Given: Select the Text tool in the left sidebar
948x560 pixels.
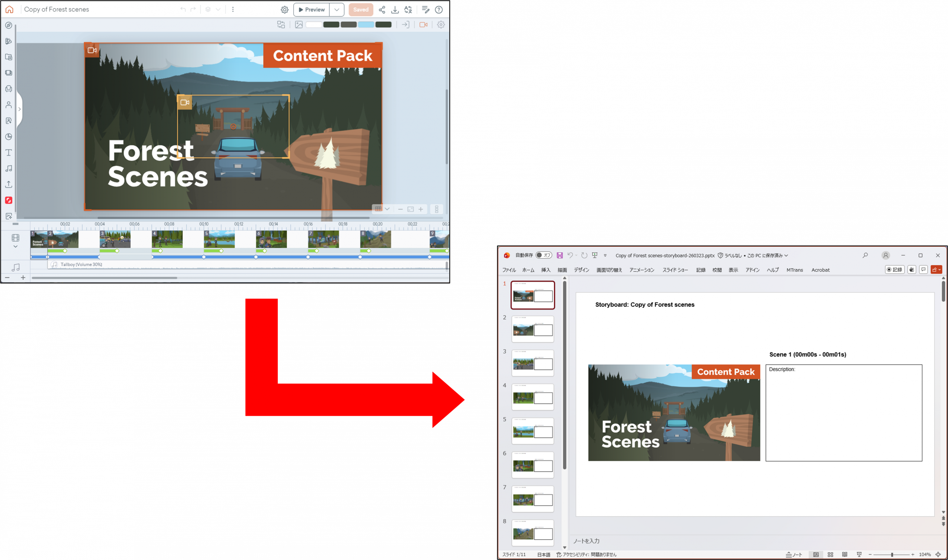Looking at the screenshot, I should [9, 153].
